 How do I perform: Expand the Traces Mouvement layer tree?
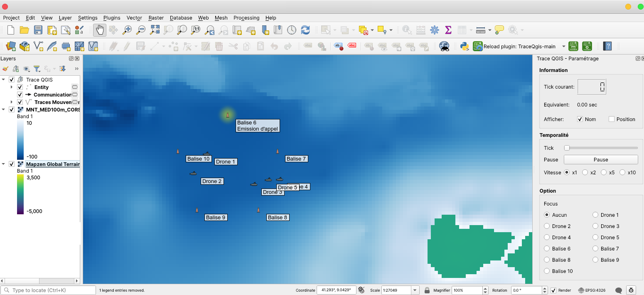(x=12, y=102)
